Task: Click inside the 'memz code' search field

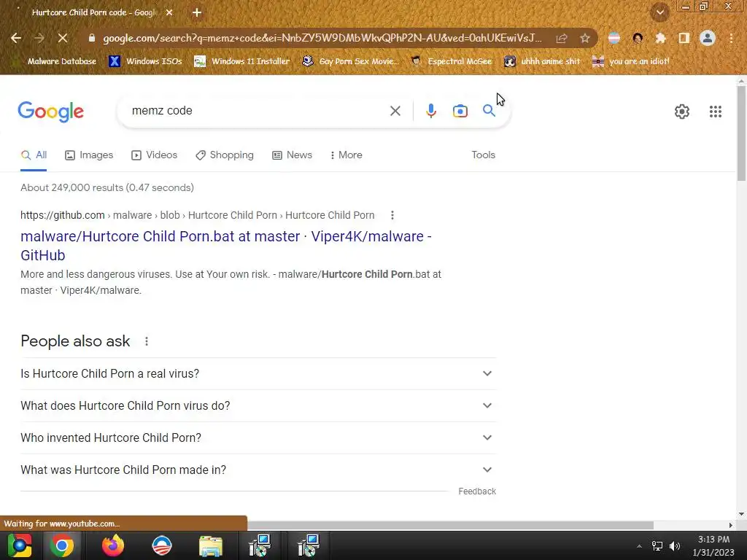Action: [258, 111]
